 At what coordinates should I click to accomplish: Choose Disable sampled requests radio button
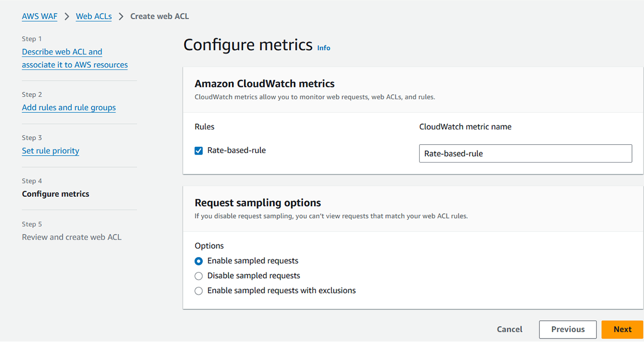(199, 276)
